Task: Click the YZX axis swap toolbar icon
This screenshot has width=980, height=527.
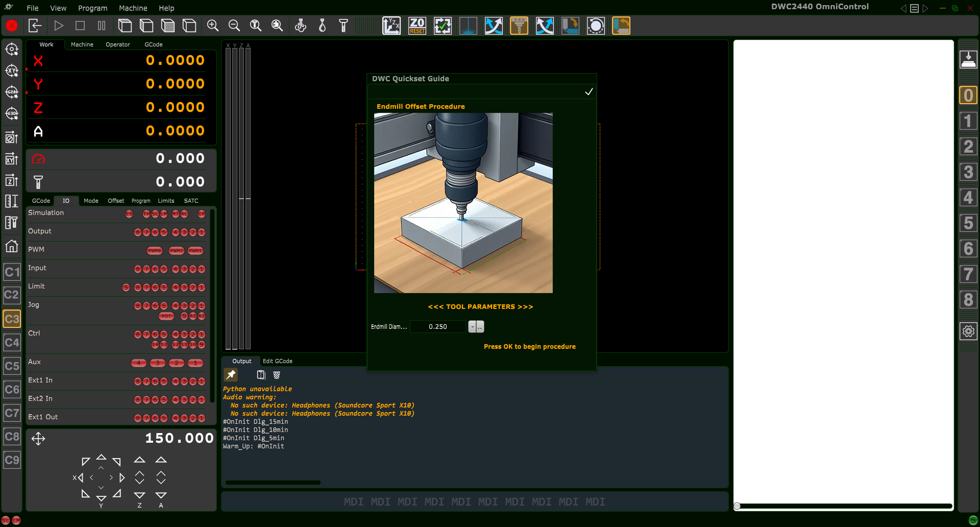Action: [x=391, y=26]
